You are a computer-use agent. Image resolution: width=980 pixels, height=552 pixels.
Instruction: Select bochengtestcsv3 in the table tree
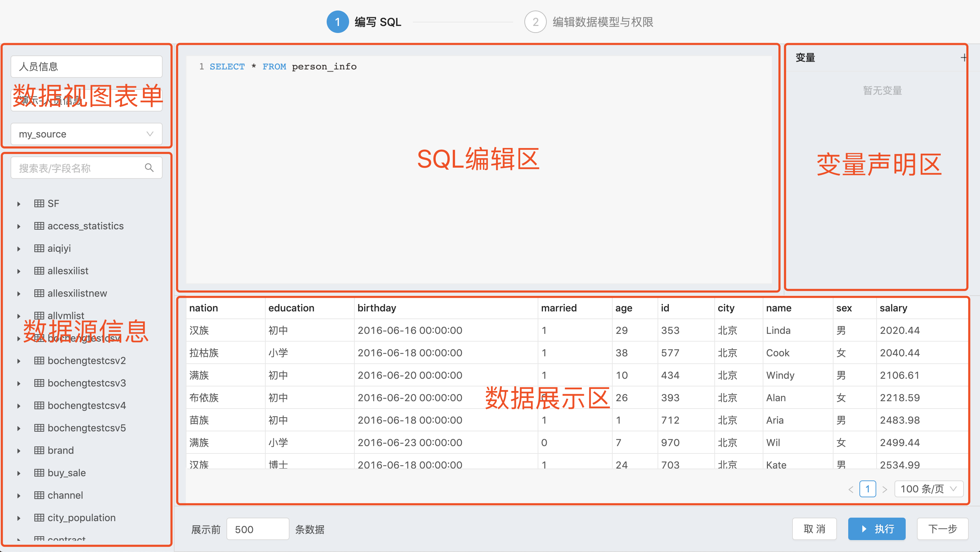(86, 383)
